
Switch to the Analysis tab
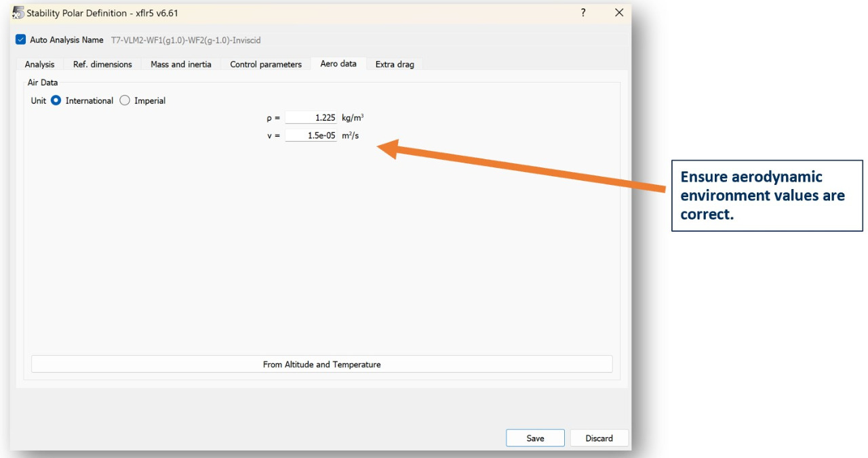pos(39,64)
